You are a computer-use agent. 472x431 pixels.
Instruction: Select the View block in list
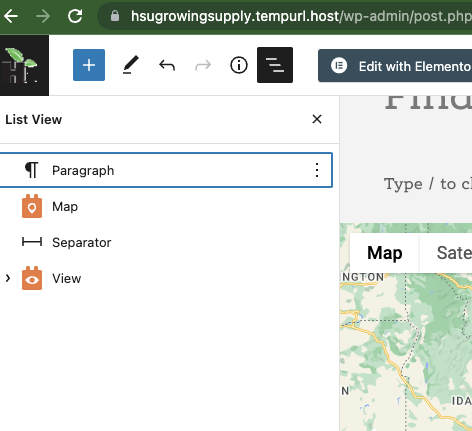point(166,278)
